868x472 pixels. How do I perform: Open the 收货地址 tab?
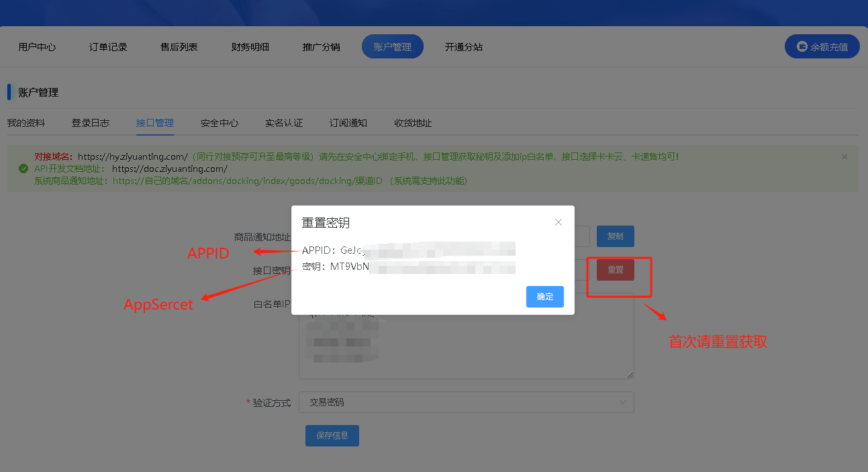coord(413,123)
